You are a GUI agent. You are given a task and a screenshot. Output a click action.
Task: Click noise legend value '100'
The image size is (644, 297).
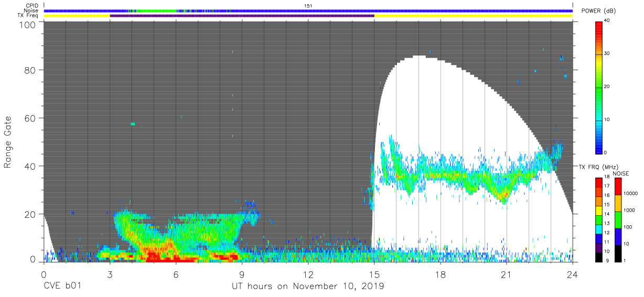click(x=628, y=227)
